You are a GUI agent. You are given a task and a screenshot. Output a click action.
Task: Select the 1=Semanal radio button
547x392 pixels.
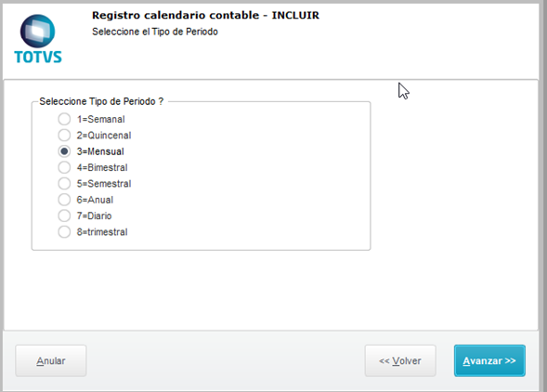(64, 119)
